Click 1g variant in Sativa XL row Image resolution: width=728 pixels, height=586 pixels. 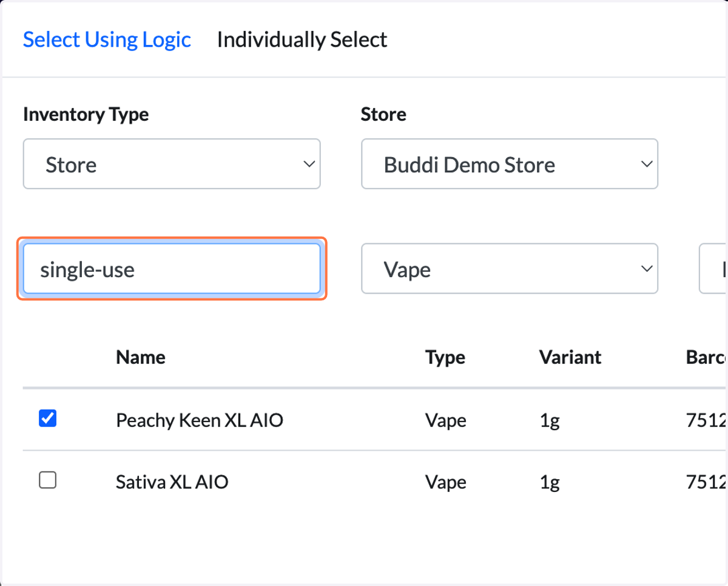click(x=550, y=483)
